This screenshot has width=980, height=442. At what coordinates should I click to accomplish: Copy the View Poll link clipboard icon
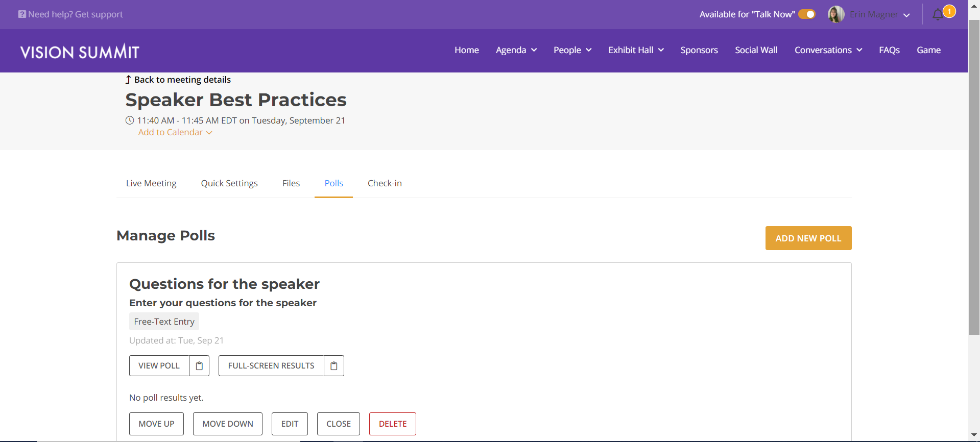coord(199,366)
